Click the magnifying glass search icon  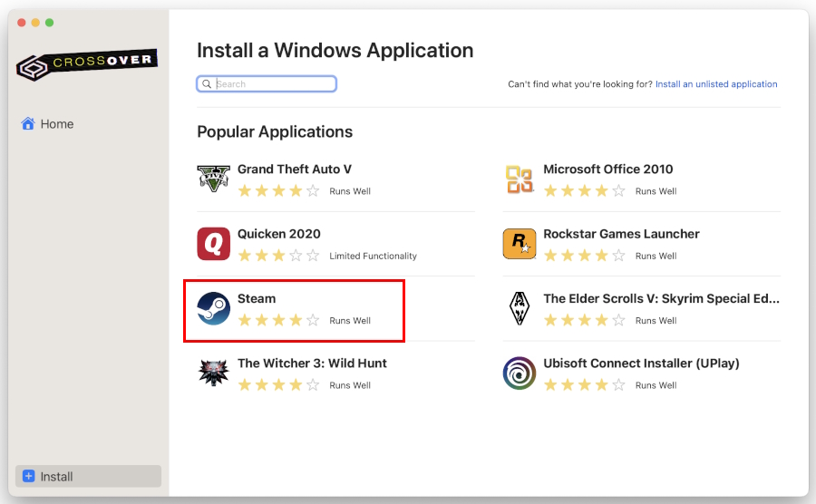[x=208, y=84]
